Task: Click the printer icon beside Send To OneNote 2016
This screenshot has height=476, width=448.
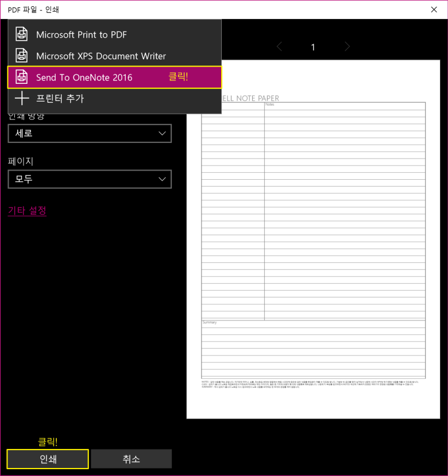Action: 22,77
